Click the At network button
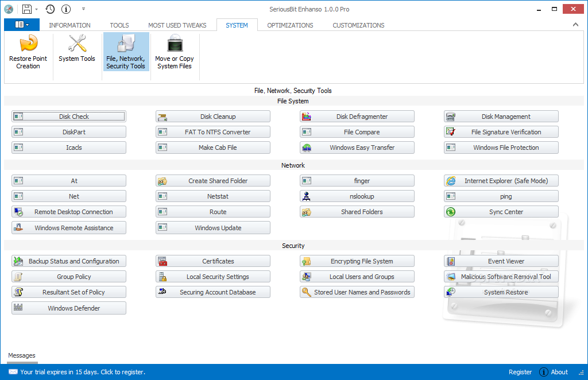 coord(69,181)
